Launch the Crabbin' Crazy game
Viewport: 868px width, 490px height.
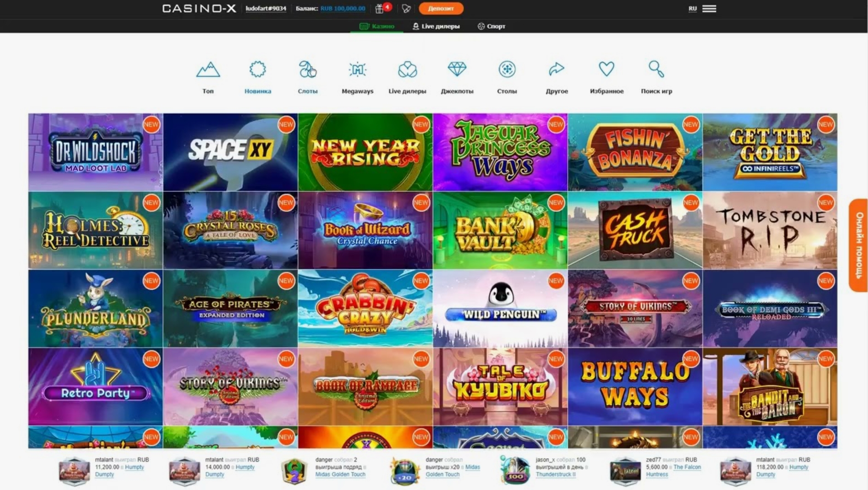pos(365,309)
